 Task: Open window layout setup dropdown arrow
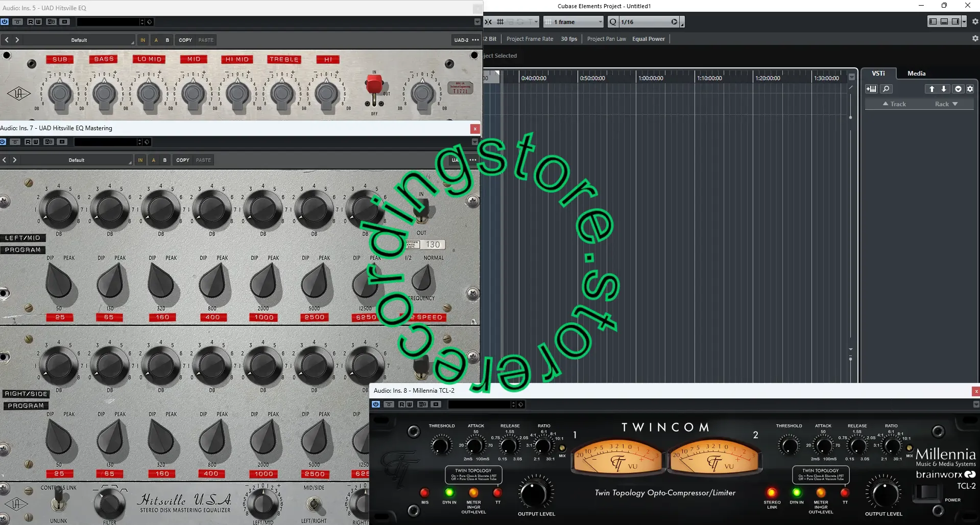coord(964,21)
